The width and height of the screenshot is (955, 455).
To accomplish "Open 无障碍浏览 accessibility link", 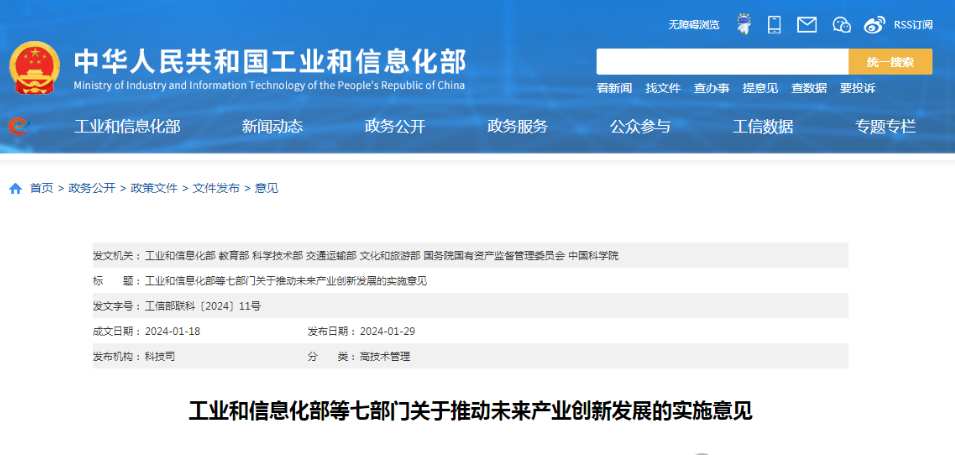I will pos(694,25).
